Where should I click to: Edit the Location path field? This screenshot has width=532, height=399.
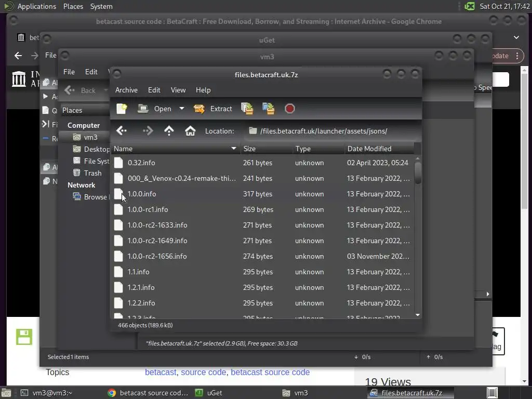pos(331,131)
